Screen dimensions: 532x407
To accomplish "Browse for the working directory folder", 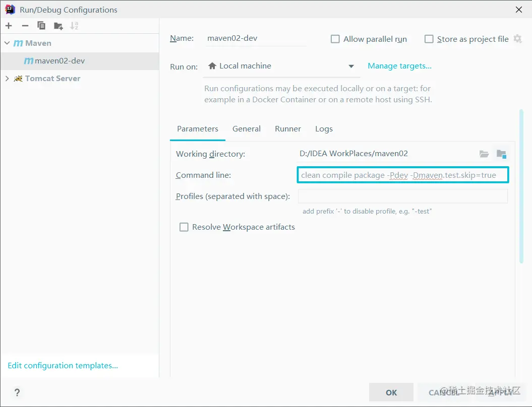I will point(484,154).
